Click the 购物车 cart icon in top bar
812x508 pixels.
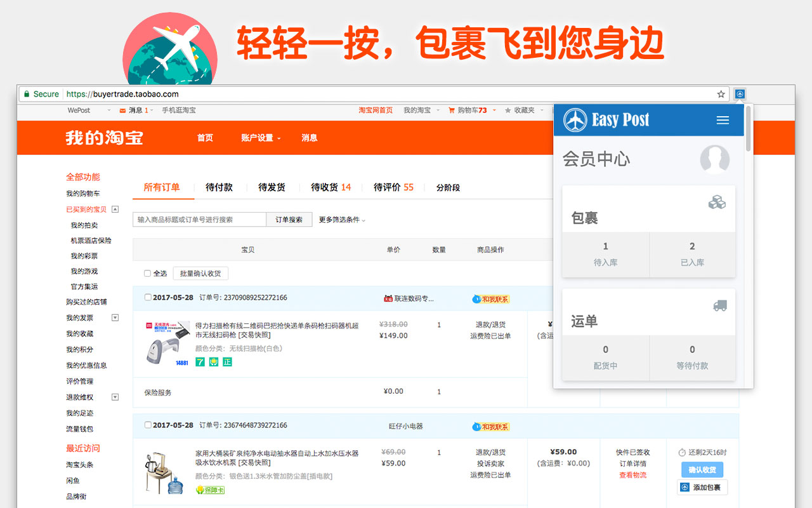[452, 110]
